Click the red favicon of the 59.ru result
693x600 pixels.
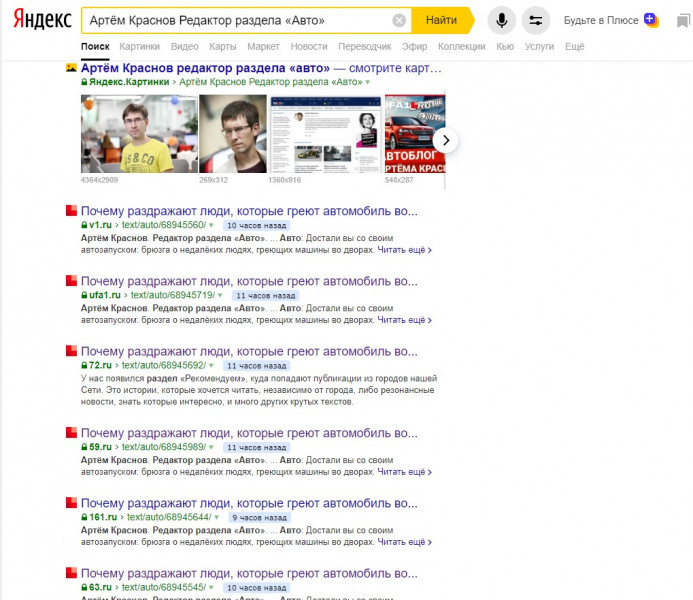pyautogui.click(x=71, y=433)
